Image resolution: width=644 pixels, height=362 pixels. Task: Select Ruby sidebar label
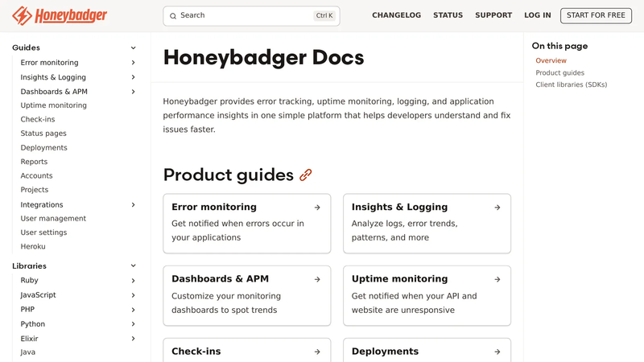tap(29, 280)
